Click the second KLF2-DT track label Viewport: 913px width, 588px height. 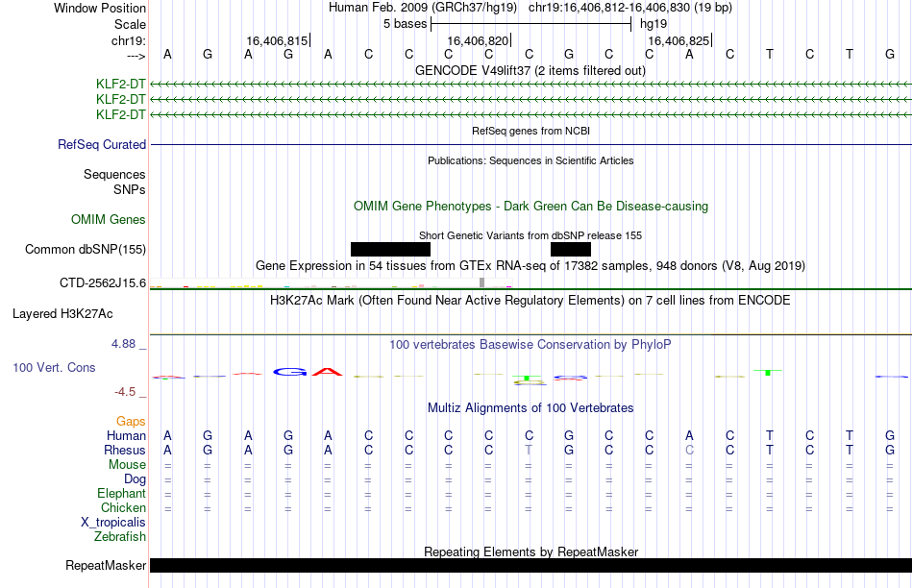(120, 100)
